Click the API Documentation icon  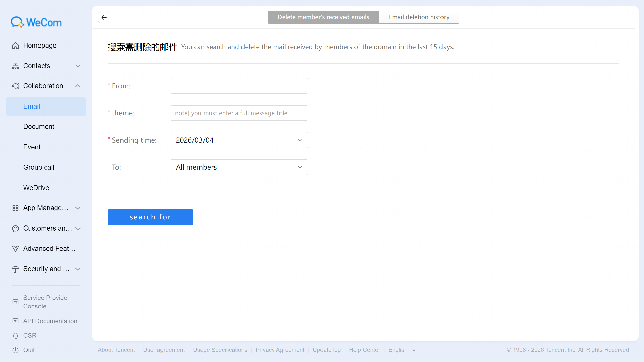tap(15, 321)
